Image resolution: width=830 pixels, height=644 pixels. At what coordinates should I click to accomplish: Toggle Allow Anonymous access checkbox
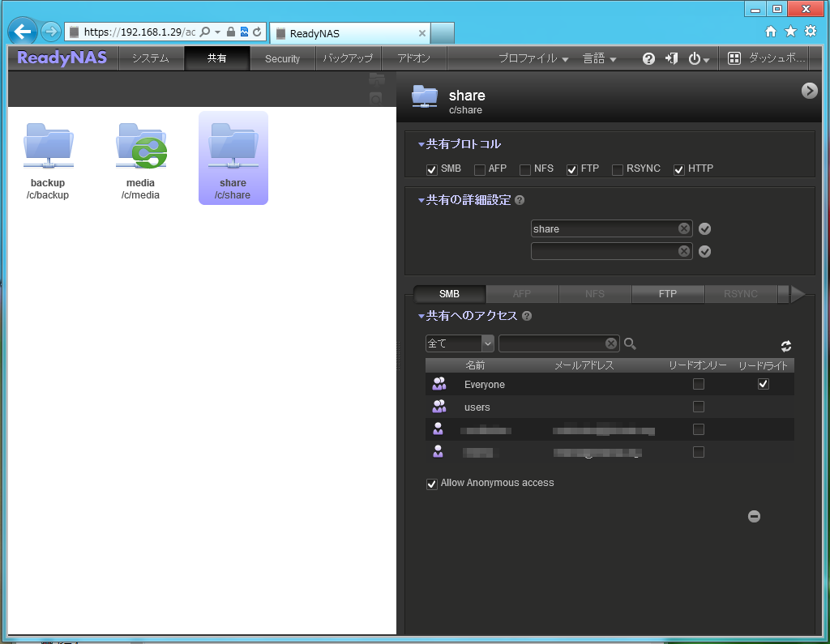432,484
